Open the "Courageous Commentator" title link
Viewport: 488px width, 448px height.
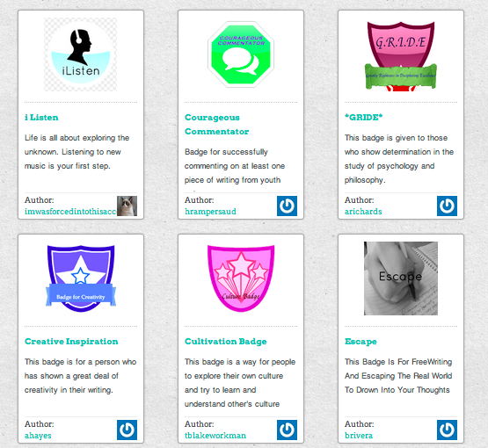click(x=216, y=125)
